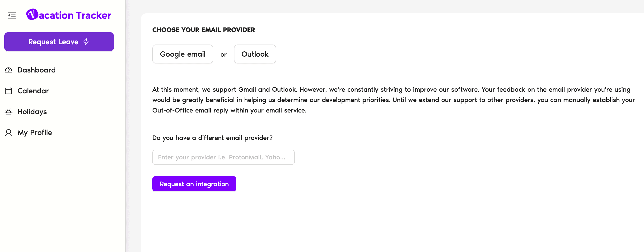Focus the email provider input field
644x252 pixels.
tap(223, 157)
